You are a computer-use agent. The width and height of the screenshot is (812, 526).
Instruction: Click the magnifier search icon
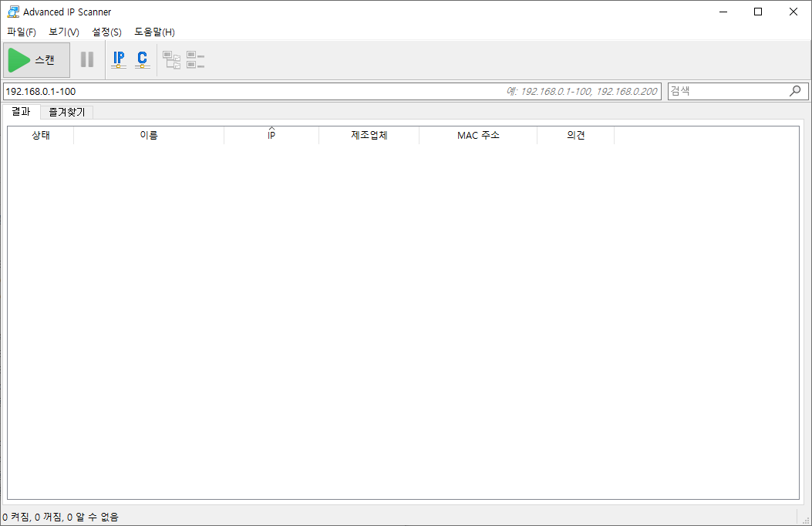(795, 91)
